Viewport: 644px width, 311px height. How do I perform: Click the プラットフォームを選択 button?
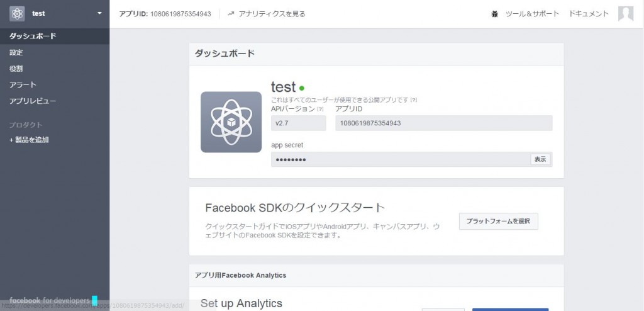[x=499, y=222]
